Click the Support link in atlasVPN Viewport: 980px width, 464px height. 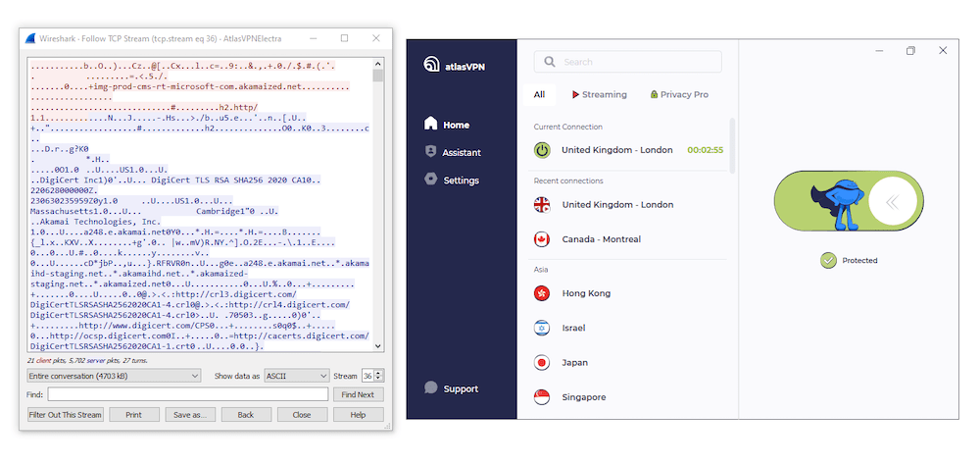461,388
